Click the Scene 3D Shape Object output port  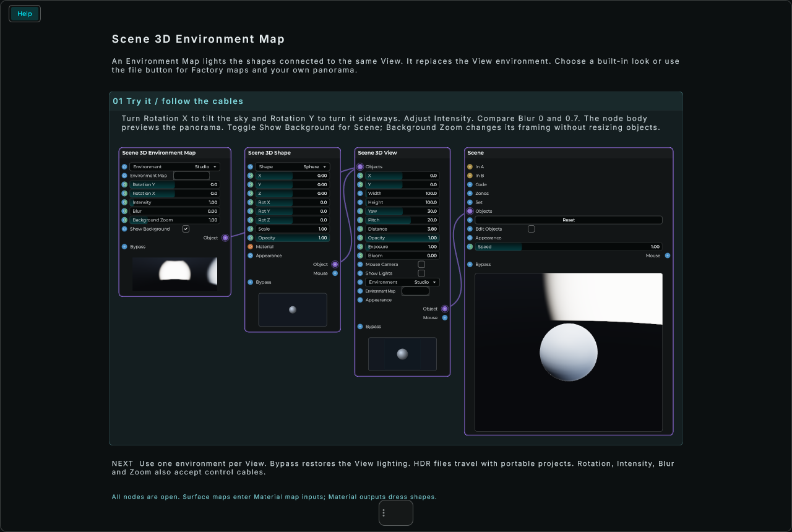(x=335, y=264)
